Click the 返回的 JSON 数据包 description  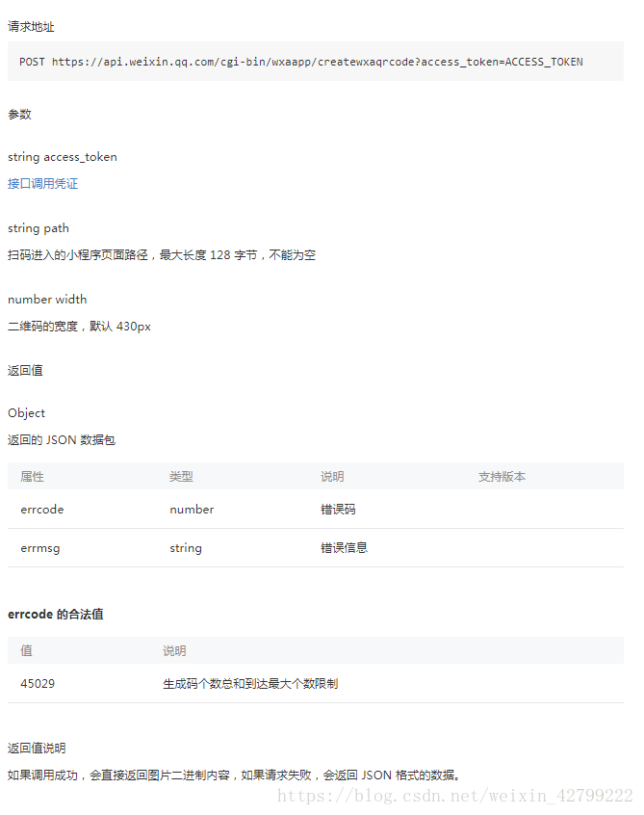tap(62, 440)
